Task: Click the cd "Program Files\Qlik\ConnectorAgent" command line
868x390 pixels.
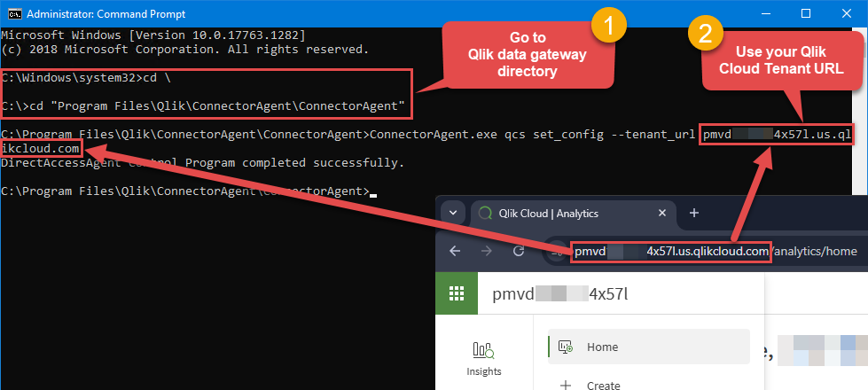Action: 204,105
